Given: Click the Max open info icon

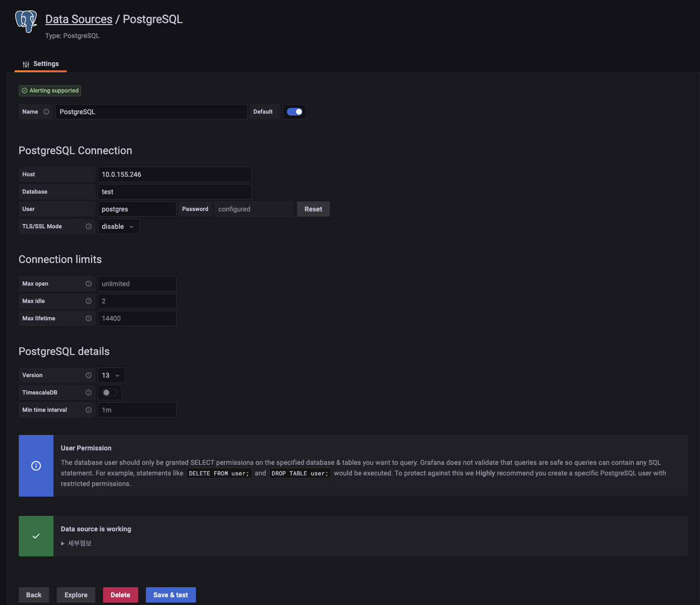Looking at the screenshot, I should 89,284.
